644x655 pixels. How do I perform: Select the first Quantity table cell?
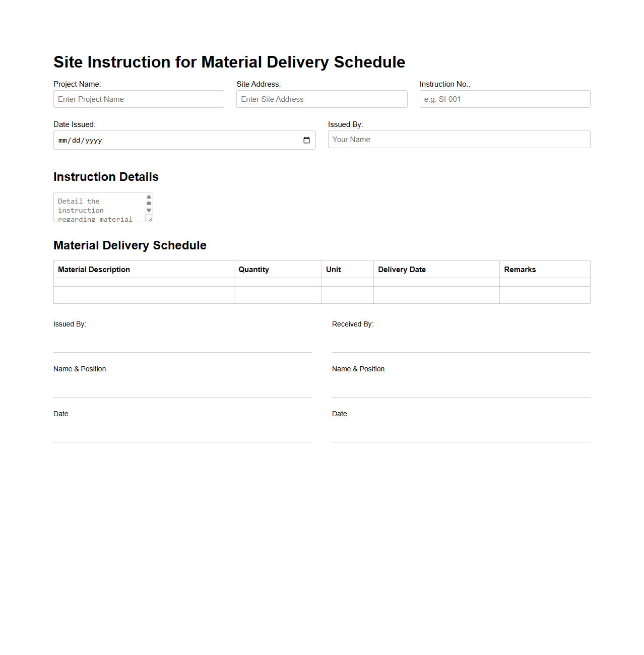click(278, 282)
